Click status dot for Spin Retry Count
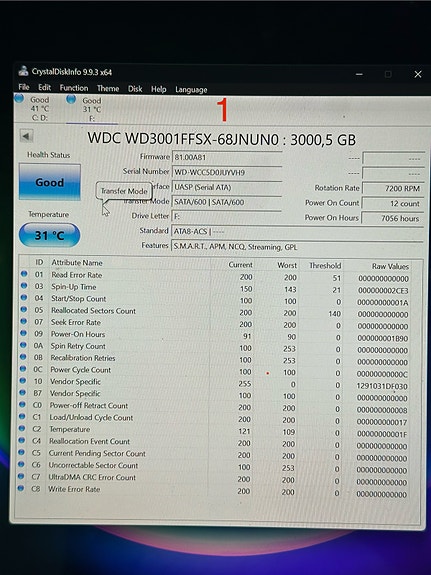Screen dimensions: 431x575 tap(23, 345)
